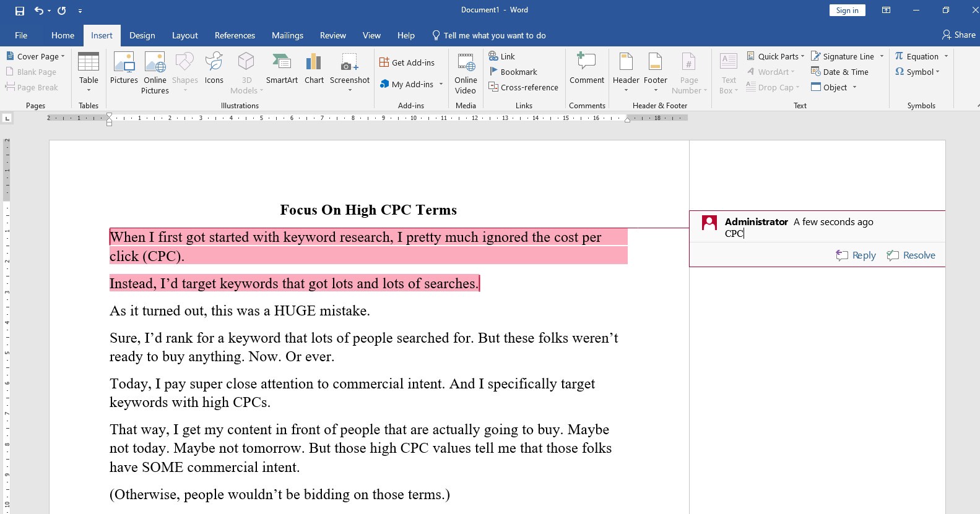Click the paragraph 'As it turned out'
Image resolution: width=980 pixels, height=514 pixels.
[240, 311]
